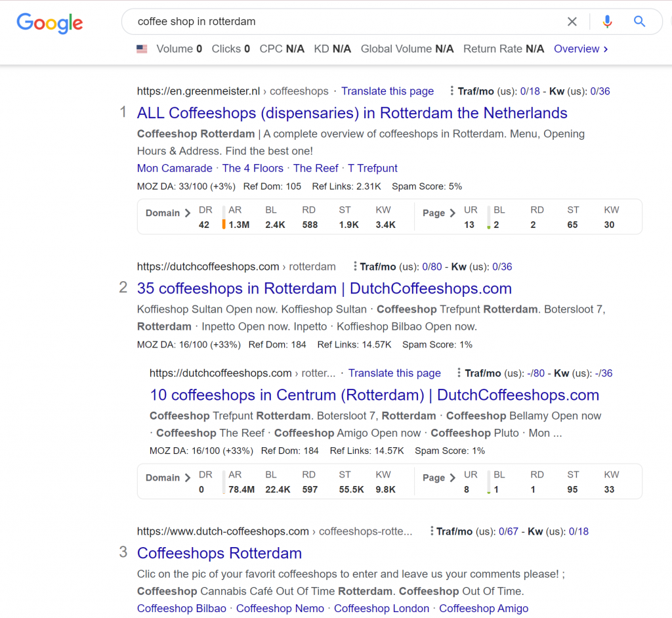
Task: Click the 'Clicks 0' metric
Action: click(x=230, y=49)
